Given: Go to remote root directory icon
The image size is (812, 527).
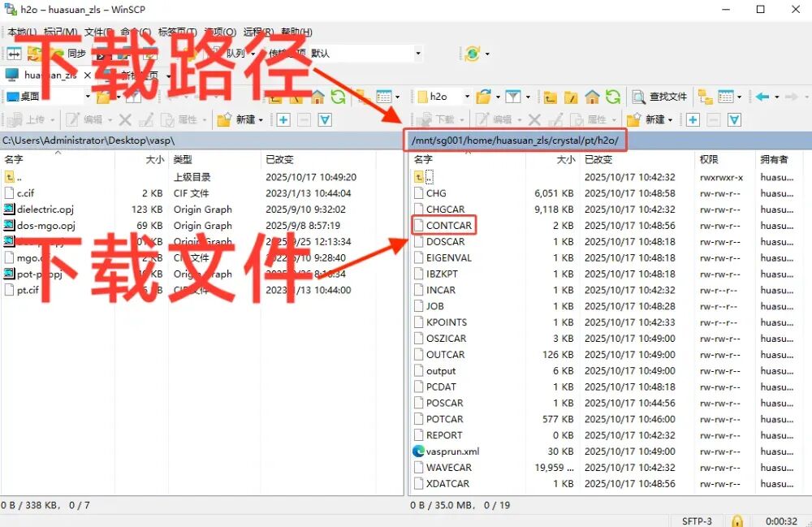Looking at the screenshot, I should pos(572,97).
